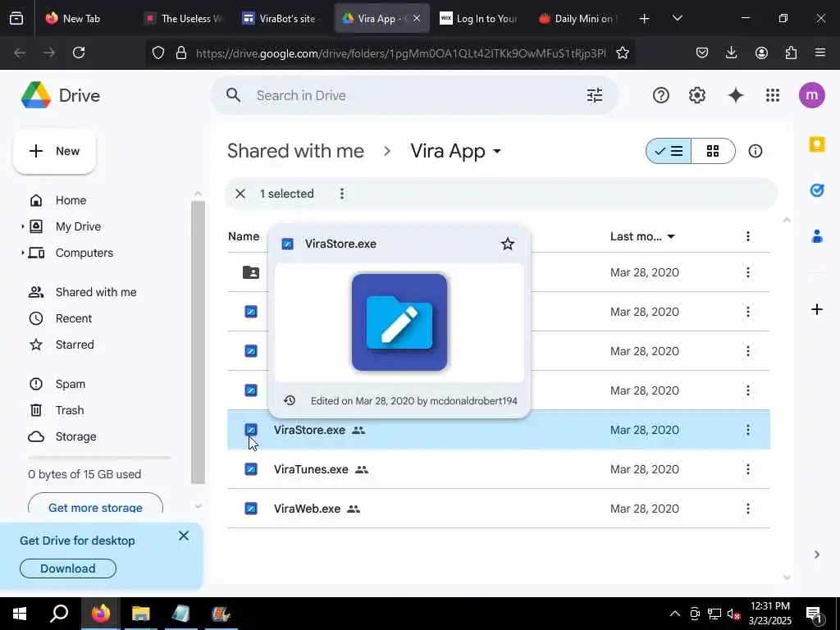Screen dimensions: 840x630
Task: Dismiss Get Drive for desktop banner
Action: (183, 536)
